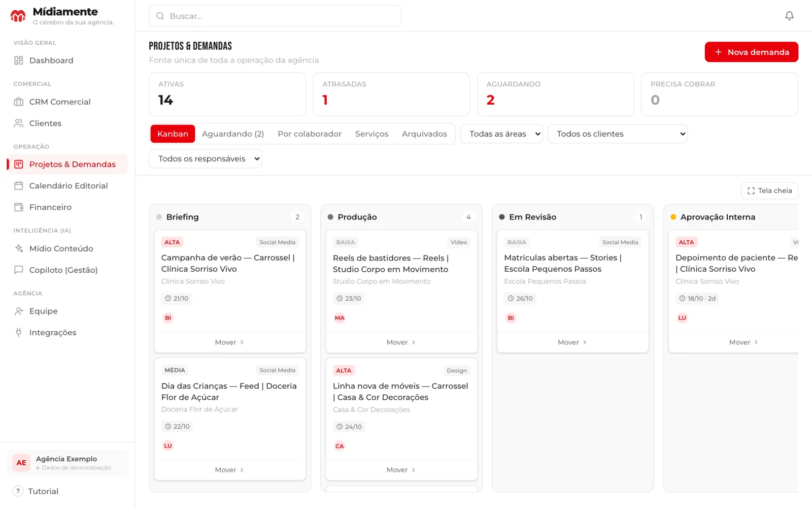Click the Copiloto chat bubble icon
This screenshot has width=812, height=508.
click(19, 270)
